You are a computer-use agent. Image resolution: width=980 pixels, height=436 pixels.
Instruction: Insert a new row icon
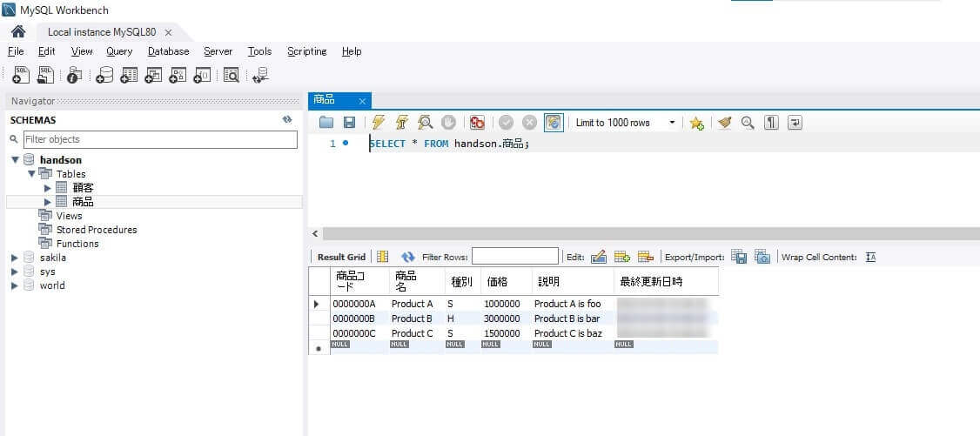click(622, 256)
